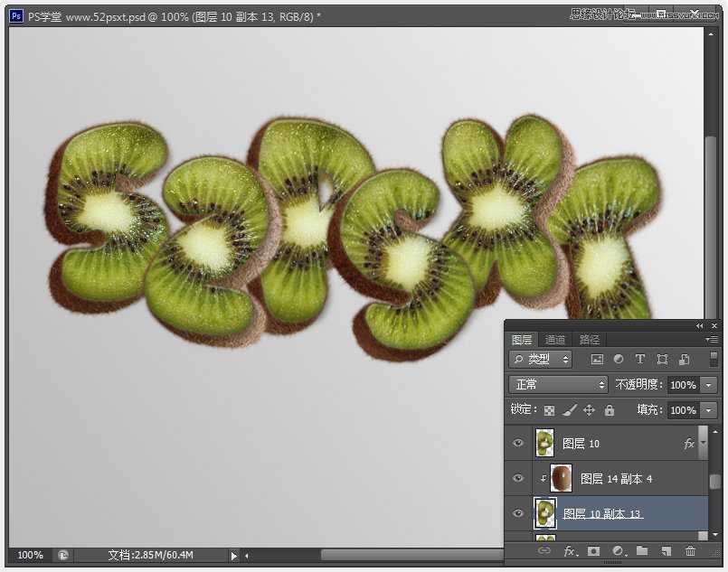Open the layers panel flyout menu
The height and width of the screenshot is (572, 728).
tap(712, 340)
